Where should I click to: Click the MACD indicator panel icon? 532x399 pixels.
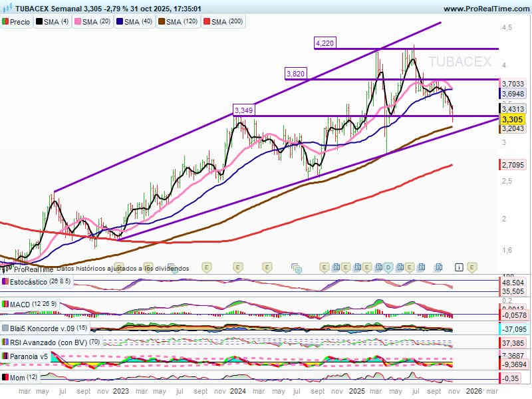point(5,305)
